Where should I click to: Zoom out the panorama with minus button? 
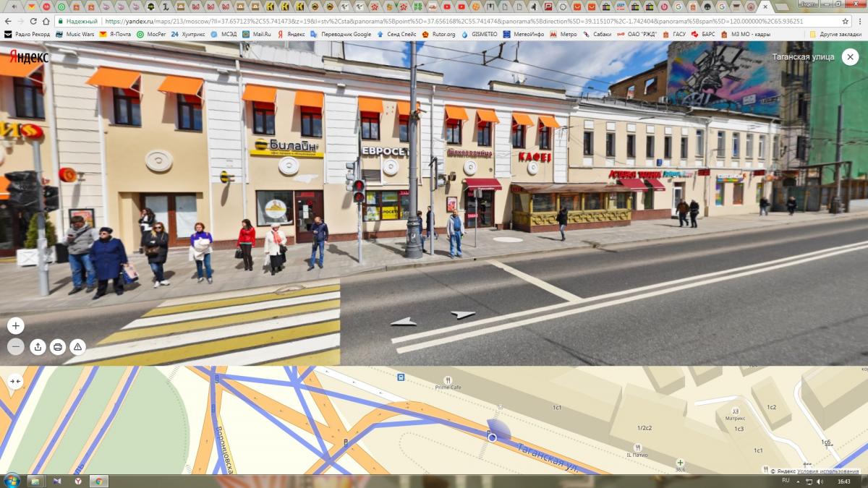(16, 347)
